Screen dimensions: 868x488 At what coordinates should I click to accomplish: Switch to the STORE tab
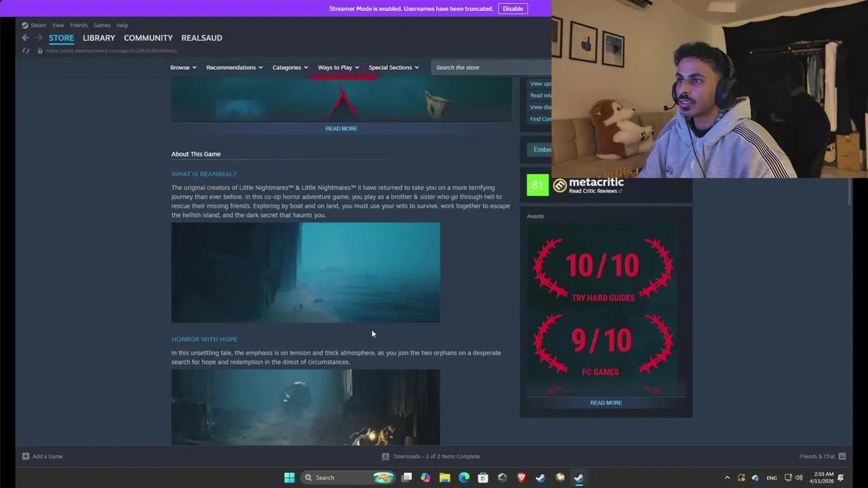pyautogui.click(x=61, y=38)
